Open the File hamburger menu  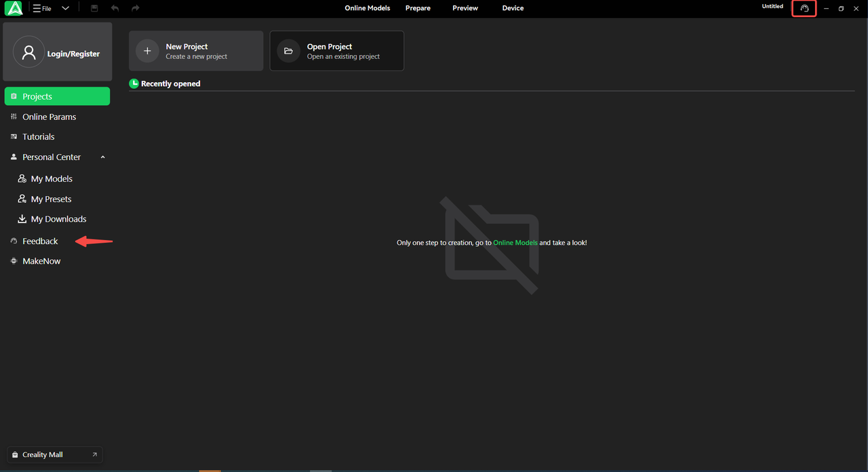[42, 8]
